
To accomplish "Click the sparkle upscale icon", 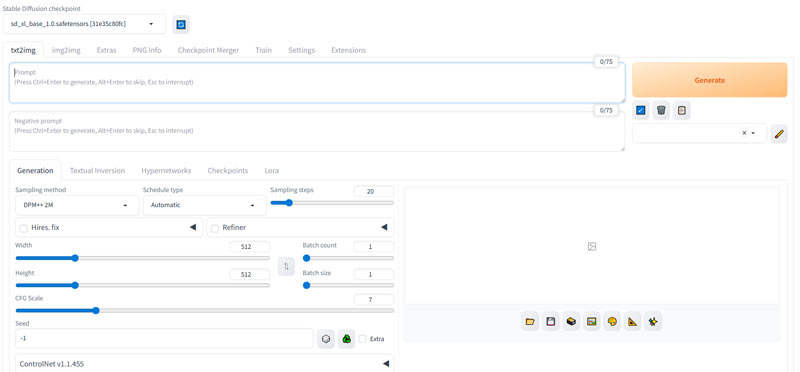I will click(x=653, y=321).
